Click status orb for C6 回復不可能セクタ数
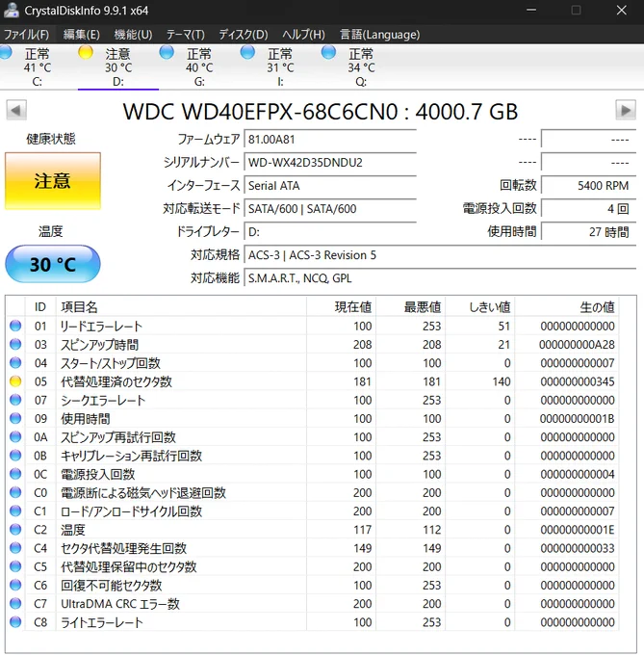 15,585
